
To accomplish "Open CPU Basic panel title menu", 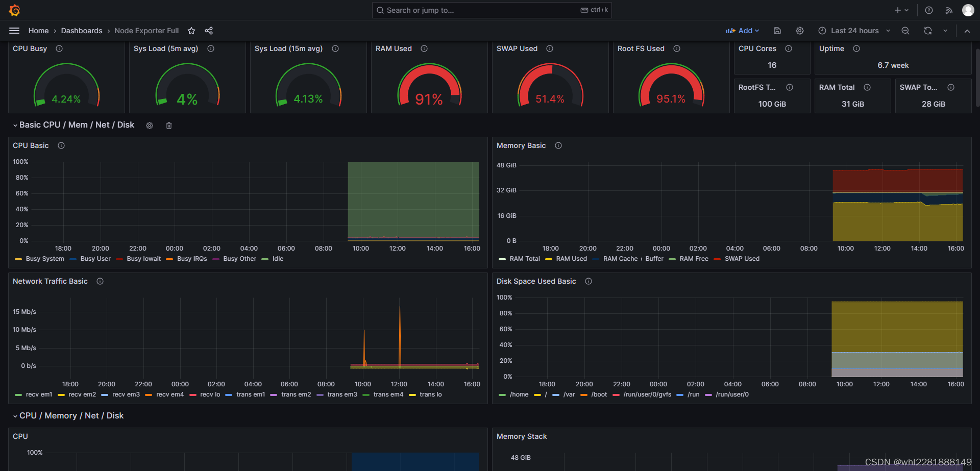I will 31,145.
